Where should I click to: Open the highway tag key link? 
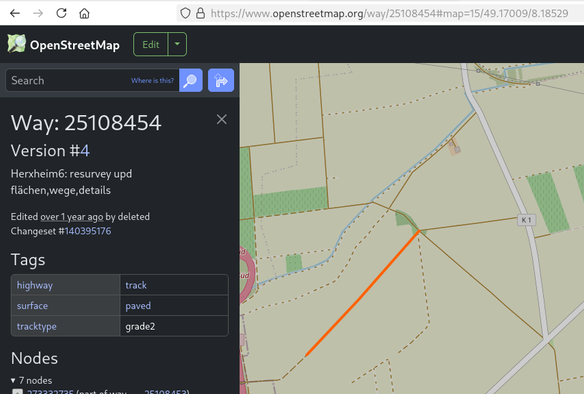35,285
